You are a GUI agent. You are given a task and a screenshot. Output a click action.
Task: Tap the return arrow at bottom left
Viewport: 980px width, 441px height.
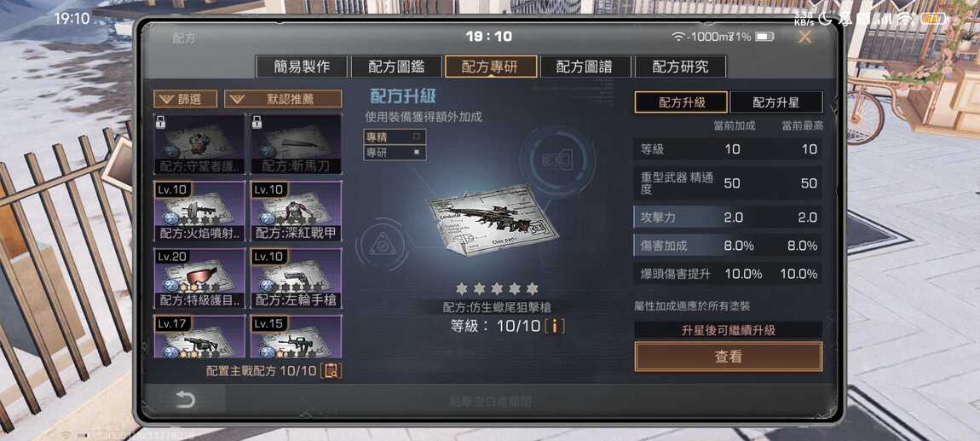tap(185, 400)
